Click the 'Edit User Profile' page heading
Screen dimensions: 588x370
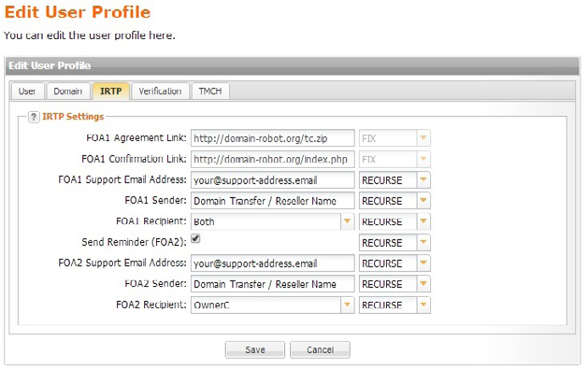click(x=78, y=12)
